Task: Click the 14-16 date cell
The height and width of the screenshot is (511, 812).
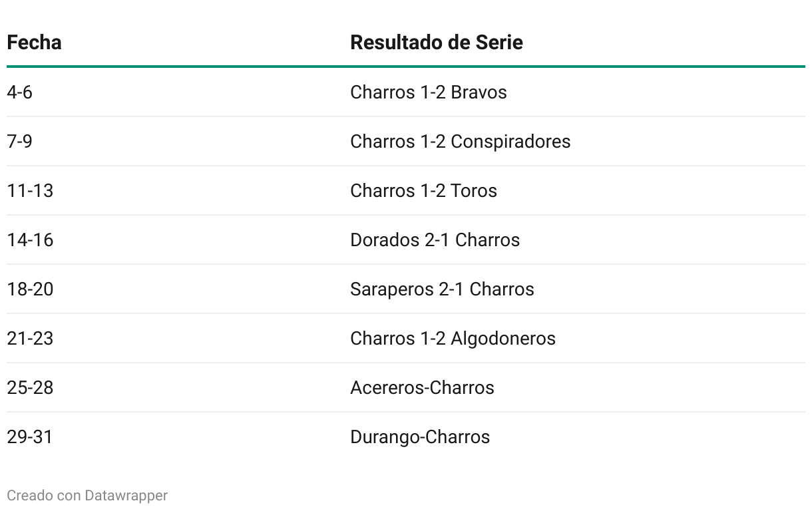Action: [x=30, y=240]
